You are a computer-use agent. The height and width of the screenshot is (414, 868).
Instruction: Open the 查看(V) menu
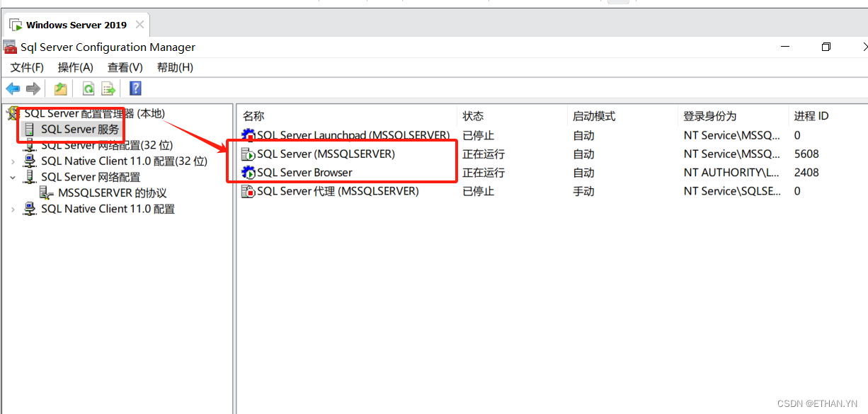pos(125,67)
